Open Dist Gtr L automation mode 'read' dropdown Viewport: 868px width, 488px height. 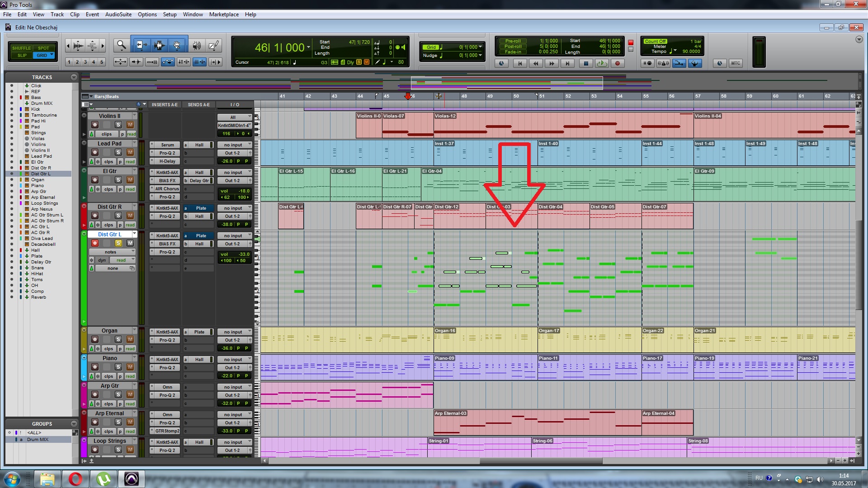pyautogui.click(x=123, y=260)
